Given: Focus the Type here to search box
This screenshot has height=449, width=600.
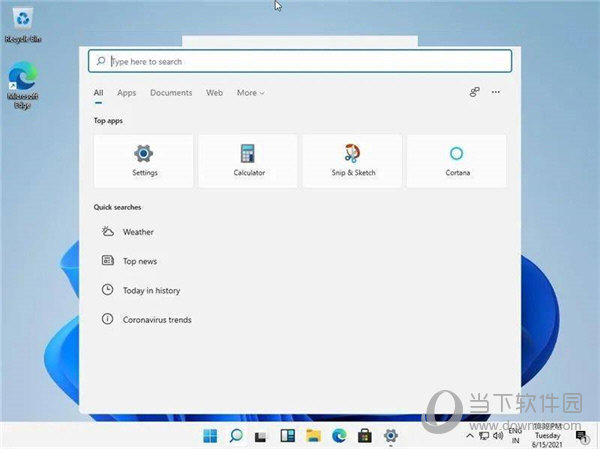Looking at the screenshot, I should coord(300,61).
